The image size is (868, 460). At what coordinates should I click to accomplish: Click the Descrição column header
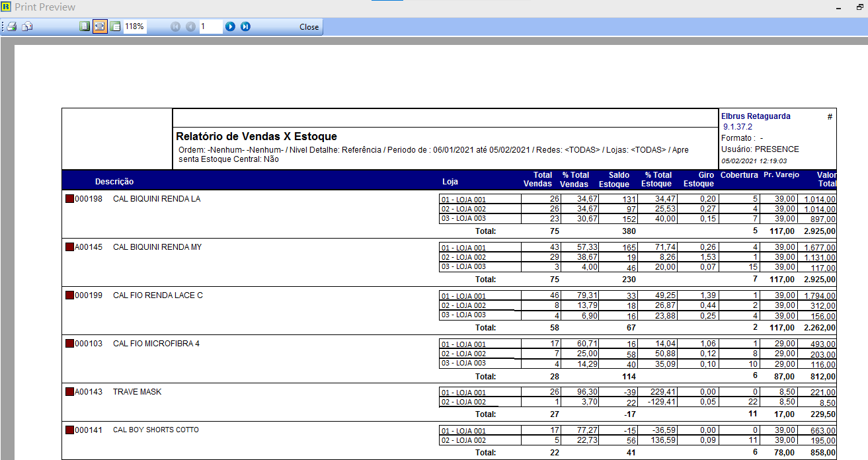[x=114, y=182]
